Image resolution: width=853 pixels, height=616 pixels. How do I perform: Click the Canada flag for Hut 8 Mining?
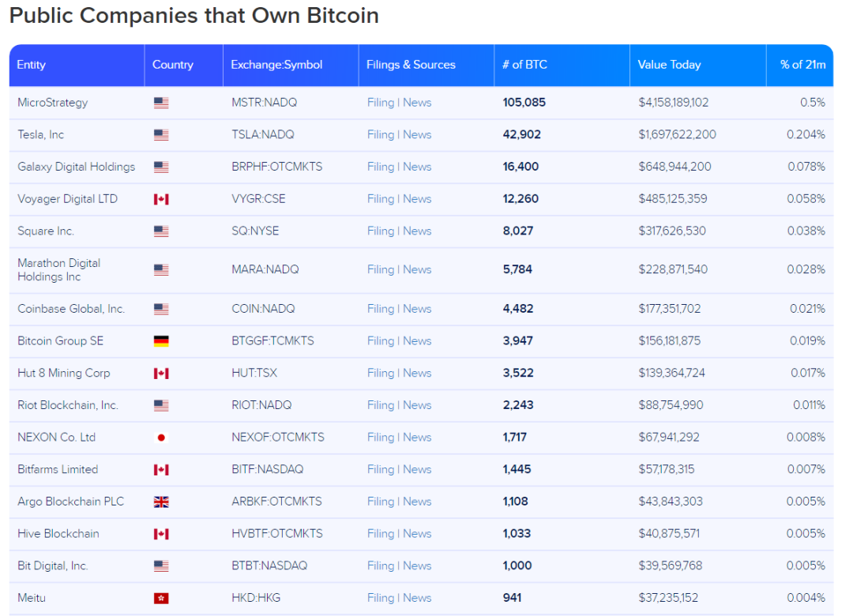pos(161,374)
